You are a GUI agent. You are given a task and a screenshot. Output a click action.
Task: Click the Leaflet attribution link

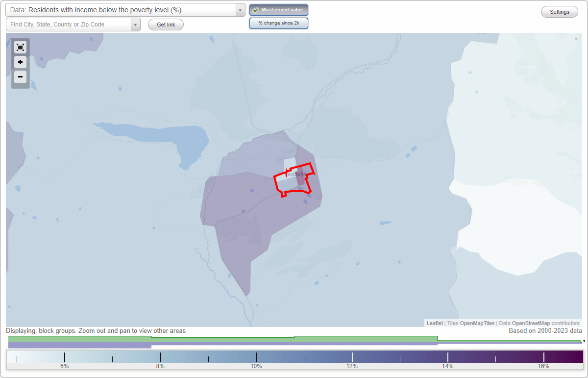tap(434, 323)
